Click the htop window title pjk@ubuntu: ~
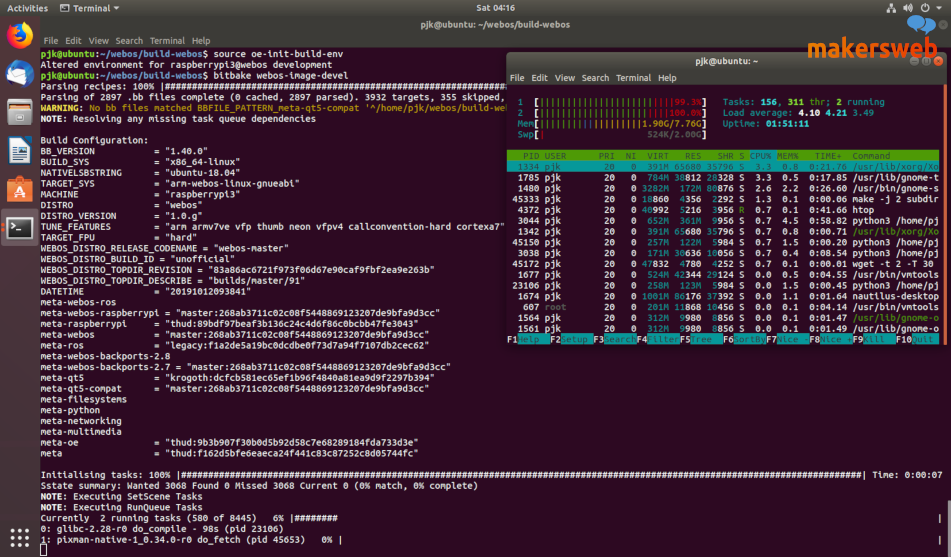The image size is (951, 557). (726, 61)
